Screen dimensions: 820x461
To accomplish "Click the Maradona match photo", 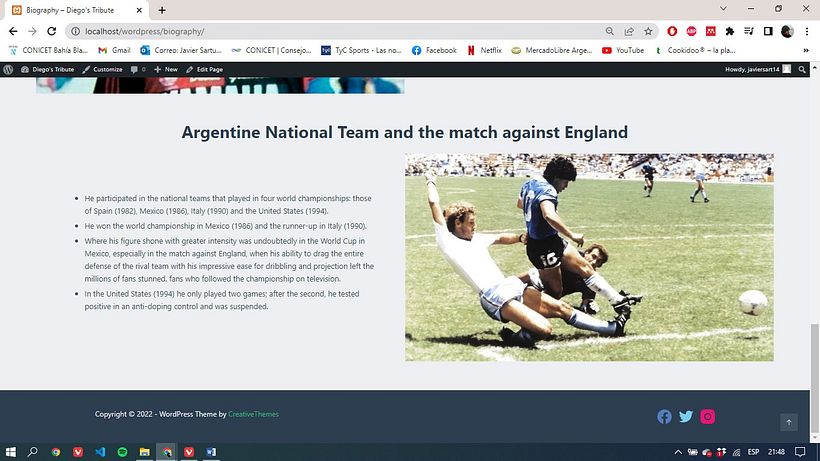I will click(589, 257).
